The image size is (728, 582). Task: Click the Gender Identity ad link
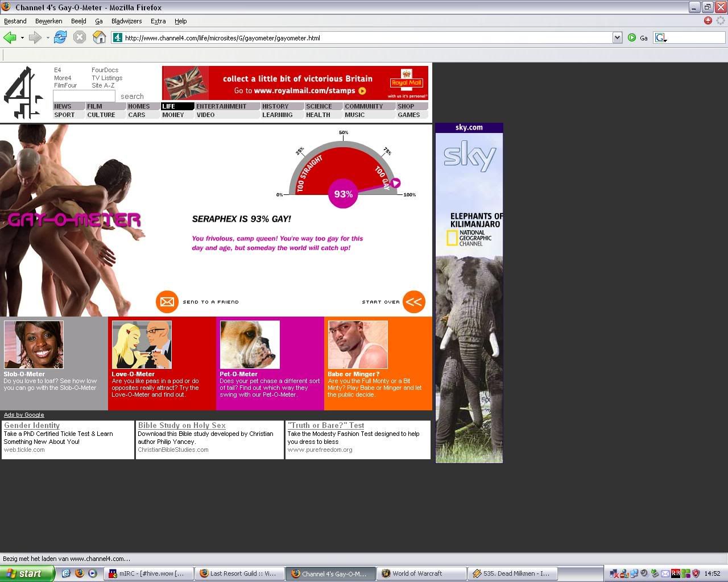pos(32,425)
